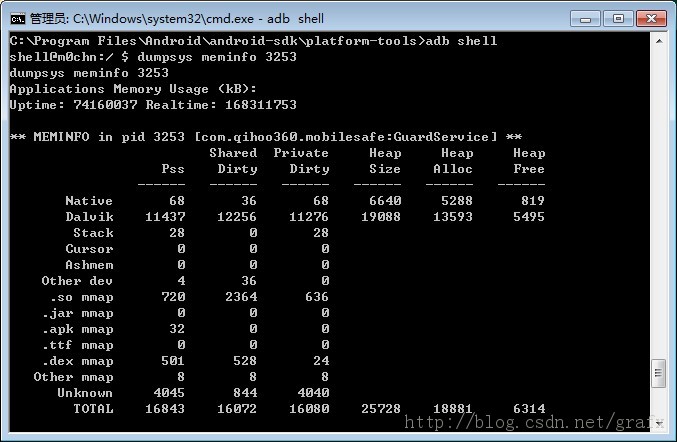Click Dalvik Shared Dirty value 12256
This screenshot has height=442, width=677.
[237, 217]
